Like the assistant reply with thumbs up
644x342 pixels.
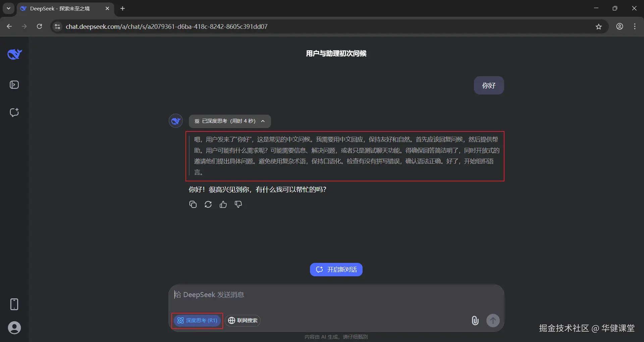[223, 204]
